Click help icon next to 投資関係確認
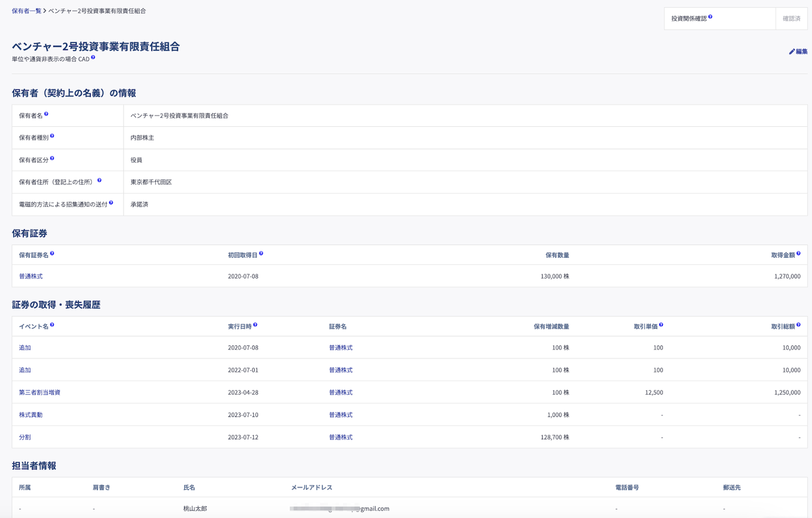Viewport: 812px width, 518px height. pos(710,17)
